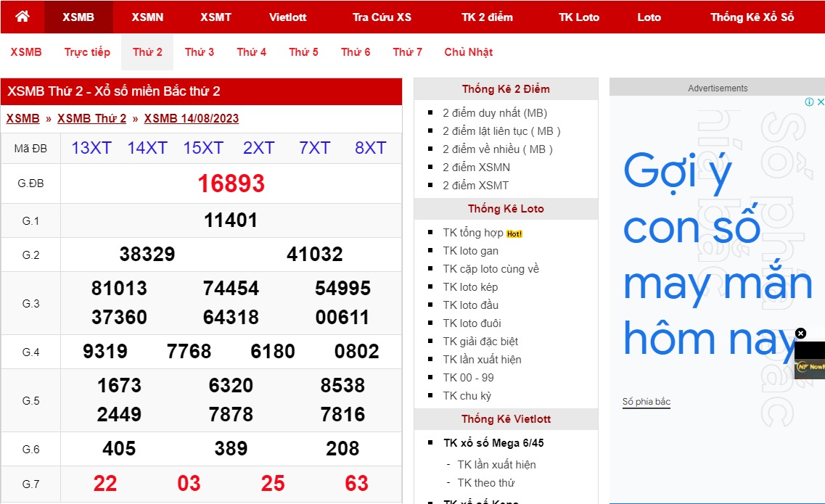Click the G.2 number 41032

coord(315,255)
